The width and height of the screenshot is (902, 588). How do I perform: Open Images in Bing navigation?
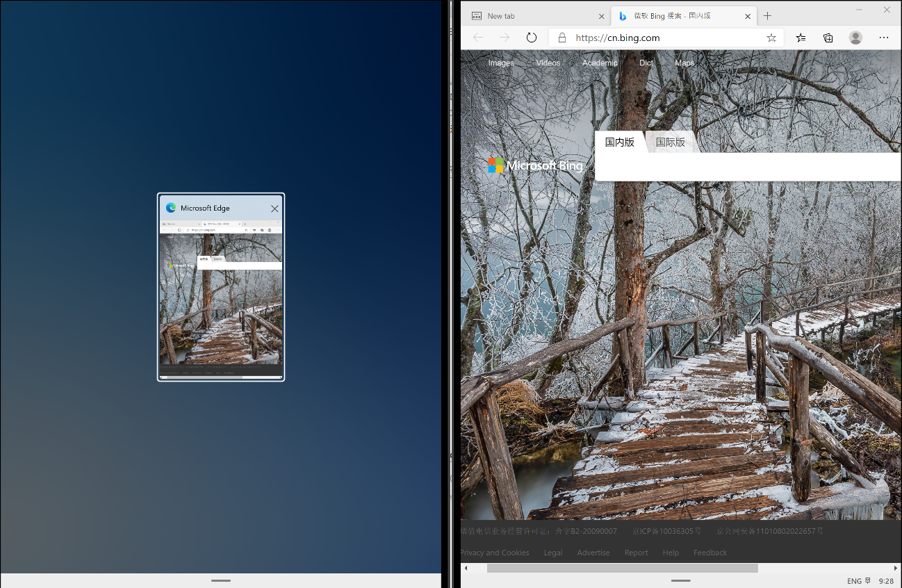[501, 63]
